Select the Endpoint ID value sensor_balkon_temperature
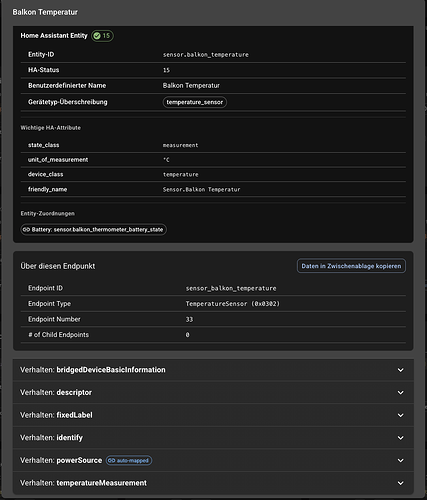Screen dimensions: 427x500 231,288
